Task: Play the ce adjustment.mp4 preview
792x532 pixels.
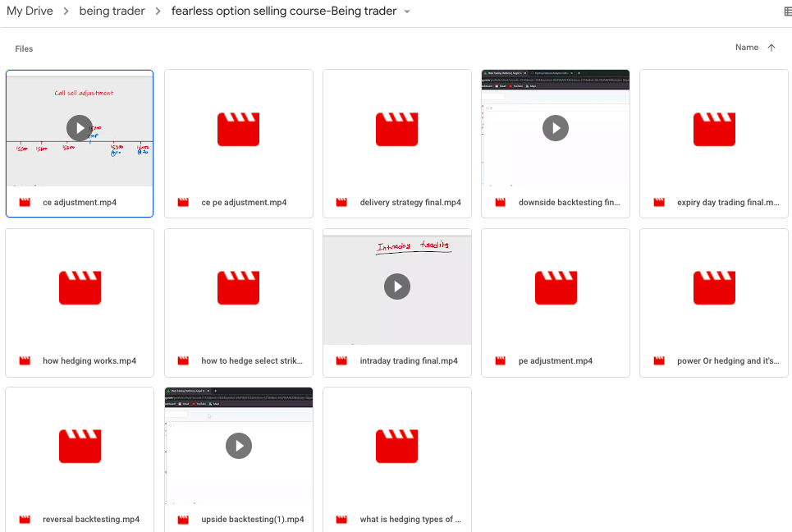Action: [x=80, y=127]
